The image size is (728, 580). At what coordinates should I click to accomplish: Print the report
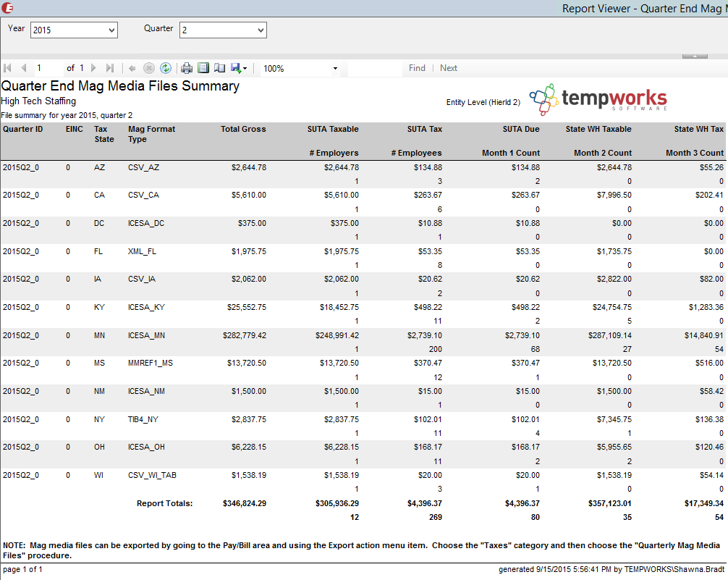(187, 68)
